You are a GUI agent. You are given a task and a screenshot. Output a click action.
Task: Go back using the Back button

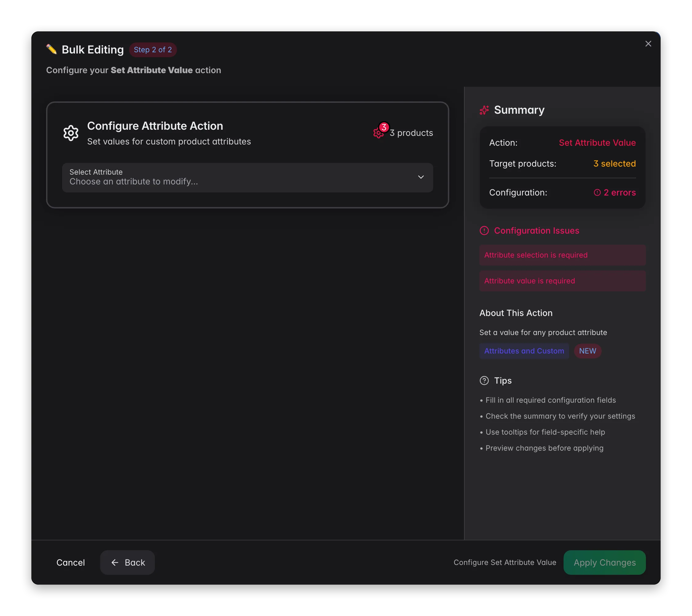point(127,563)
